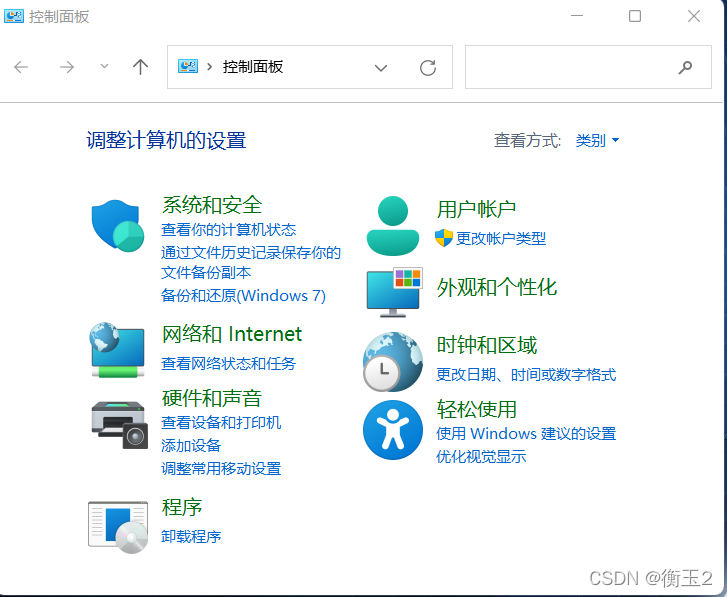Close the 控制面板 window
The height and width of the screenshot is (597, 727).
click(694, 16)
